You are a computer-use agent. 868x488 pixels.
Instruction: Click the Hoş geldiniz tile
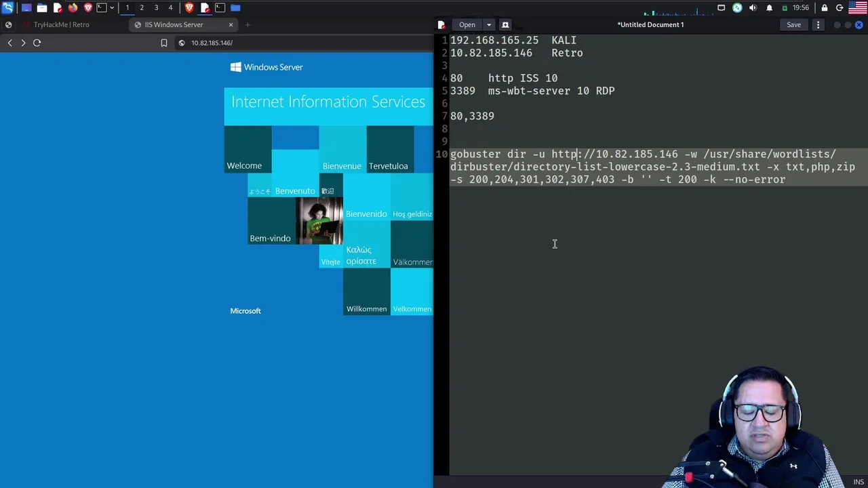tap(412, 197)
